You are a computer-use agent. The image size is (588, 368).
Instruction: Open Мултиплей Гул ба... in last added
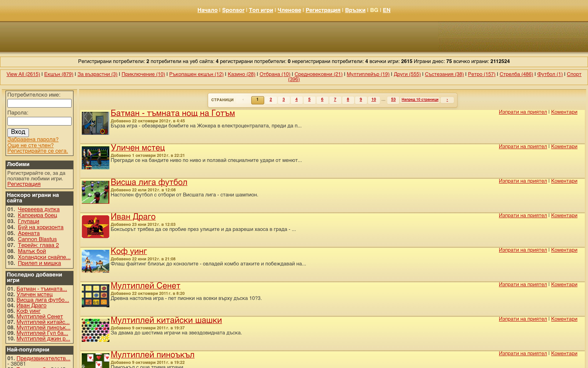pos(42,333)
